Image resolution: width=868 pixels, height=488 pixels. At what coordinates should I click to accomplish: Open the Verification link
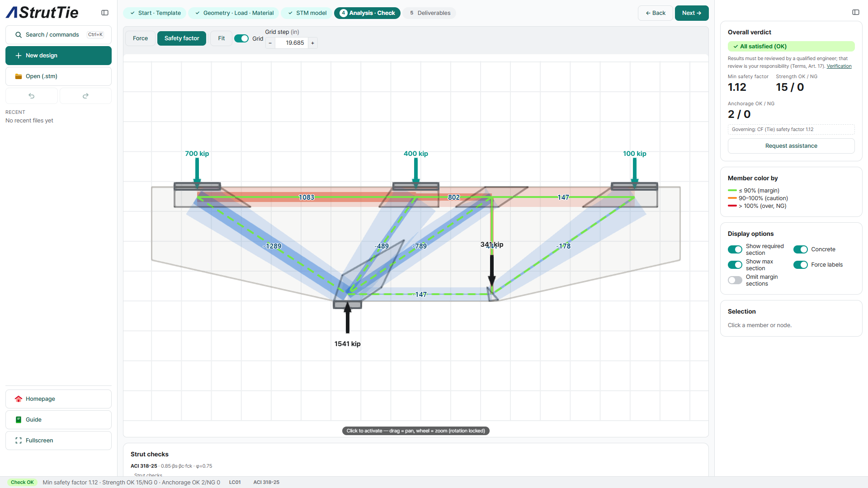[839, 66]
